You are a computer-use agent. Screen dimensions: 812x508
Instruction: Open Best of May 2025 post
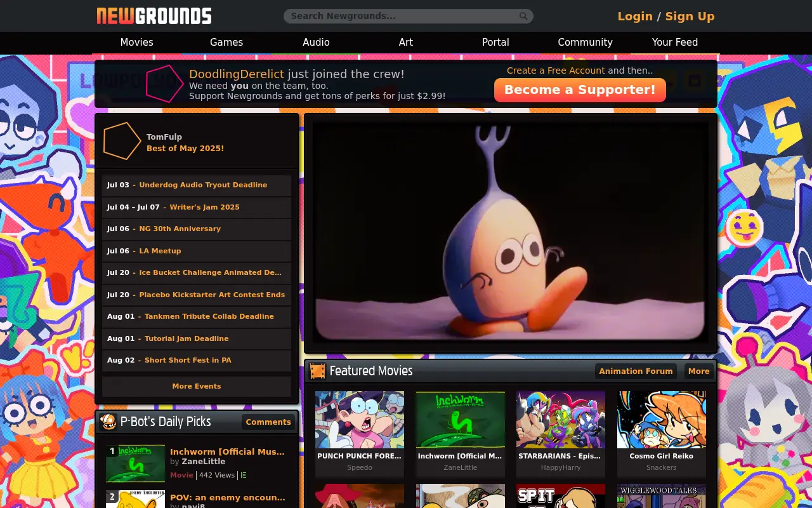point(185,149)
